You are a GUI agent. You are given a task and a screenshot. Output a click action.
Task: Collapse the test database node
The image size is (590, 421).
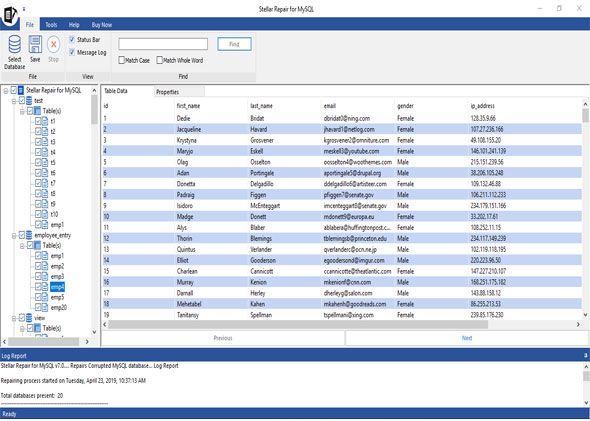(14, 101)
